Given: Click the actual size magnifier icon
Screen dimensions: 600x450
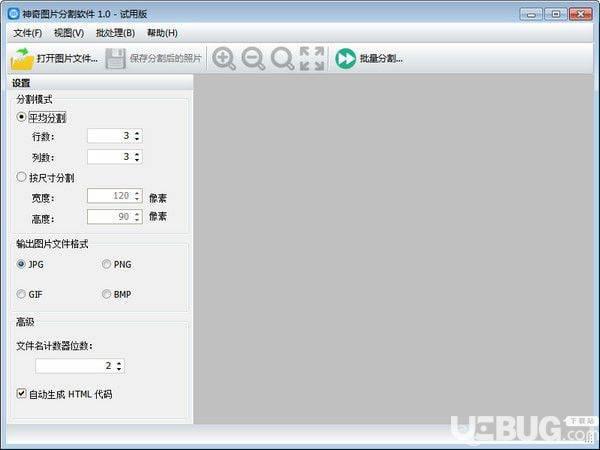Looking at the screenshot, I should [282, 59].
